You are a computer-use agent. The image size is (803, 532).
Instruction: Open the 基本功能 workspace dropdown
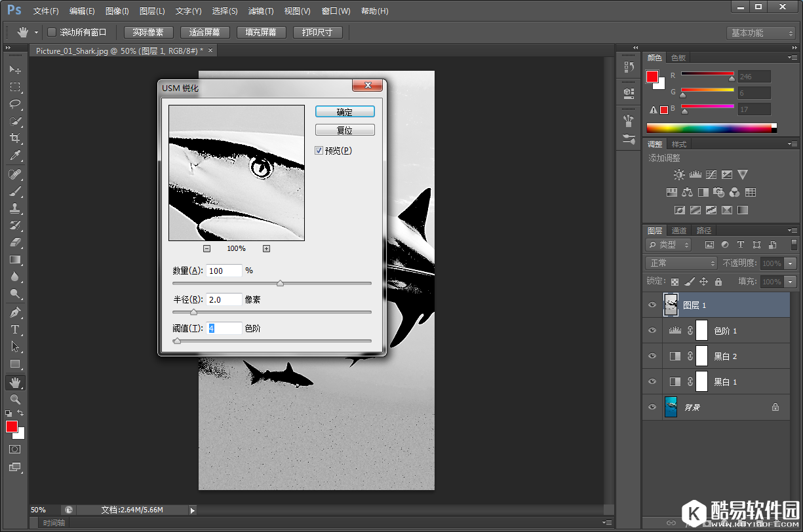[760, 33]
